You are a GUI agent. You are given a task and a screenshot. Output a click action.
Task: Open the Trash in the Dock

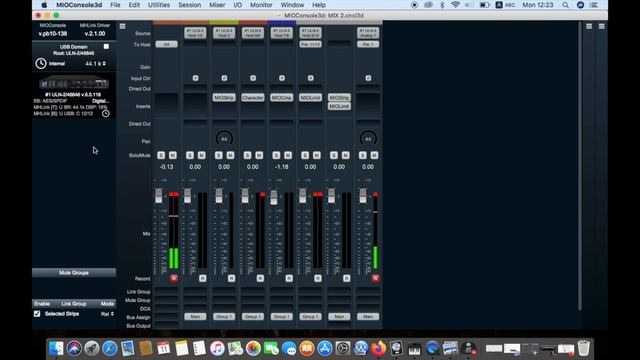point(584,348)
